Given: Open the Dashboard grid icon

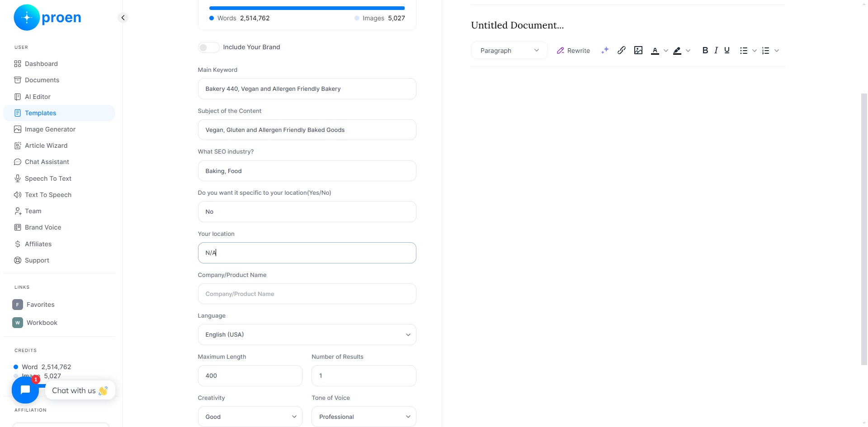Looking at the screenshot, I should pyautogui.click(x=18, y=64).
